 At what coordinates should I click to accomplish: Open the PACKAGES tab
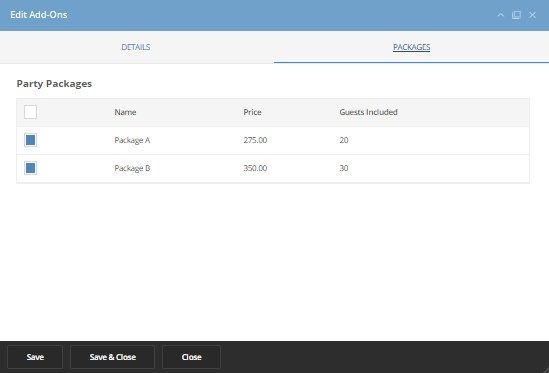411,47
